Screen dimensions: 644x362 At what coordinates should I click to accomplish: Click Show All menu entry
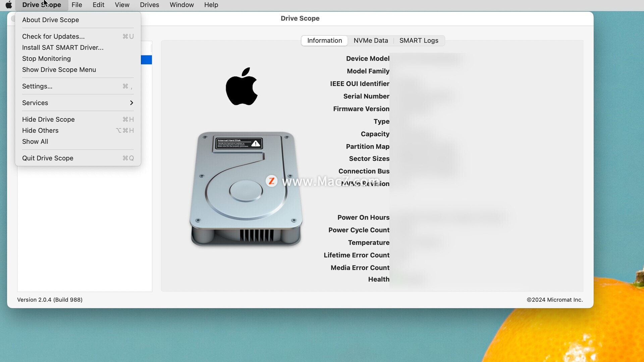coord(35,141)
